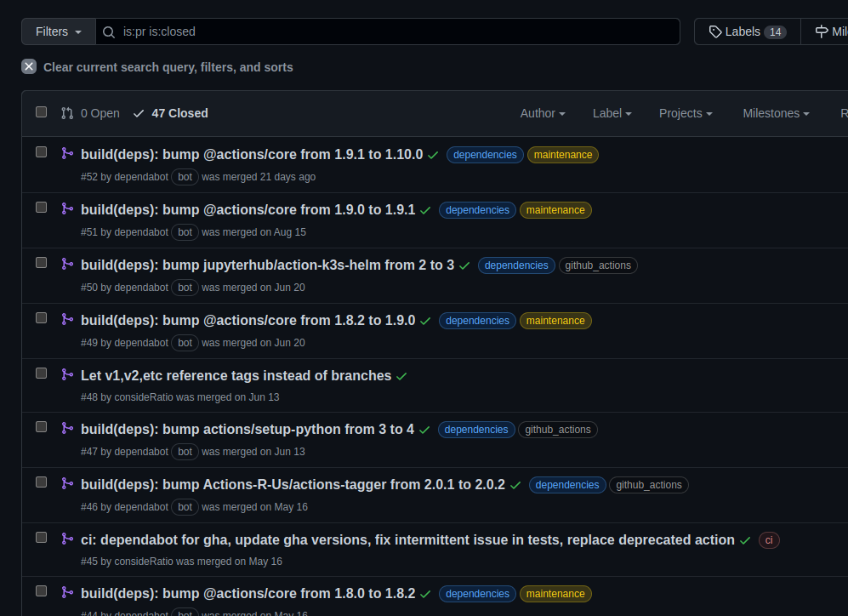Click github_actions label on setup-python PR

[x=558, y=430]
